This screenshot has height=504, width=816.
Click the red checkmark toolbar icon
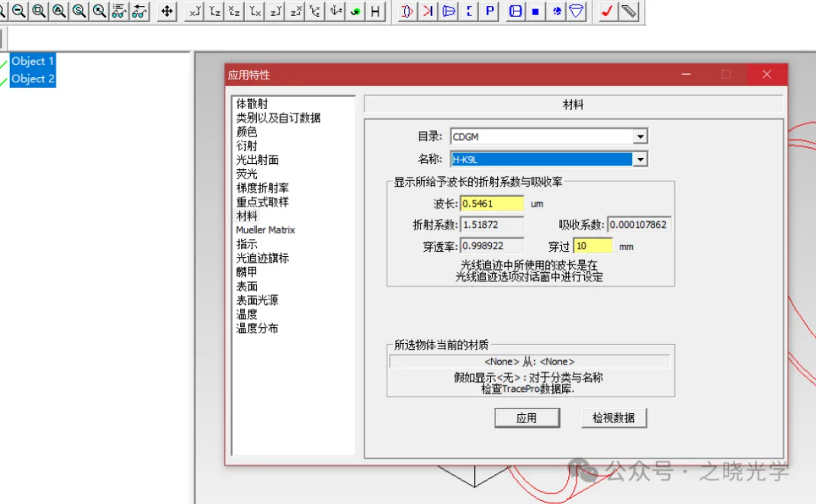pos(607,11)
